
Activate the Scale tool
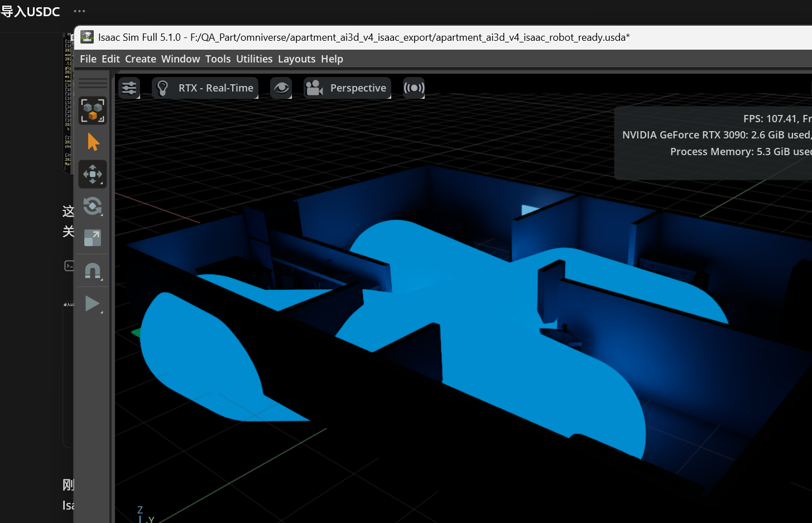coord(93,238)
